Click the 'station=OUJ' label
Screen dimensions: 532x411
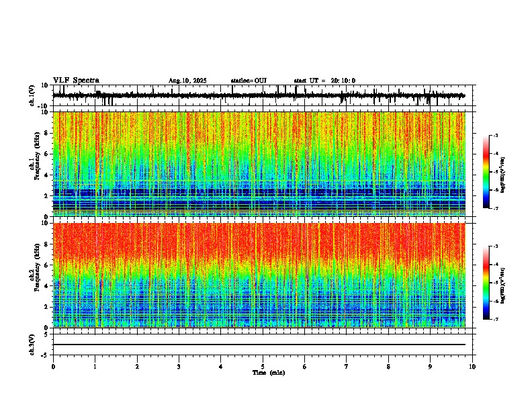pyautogui.click(x=249, y=81)
